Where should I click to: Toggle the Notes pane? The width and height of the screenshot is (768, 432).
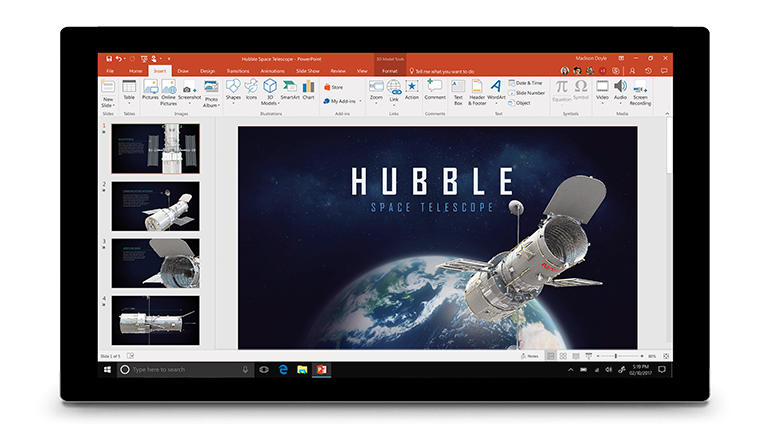(x=530, y=356)
